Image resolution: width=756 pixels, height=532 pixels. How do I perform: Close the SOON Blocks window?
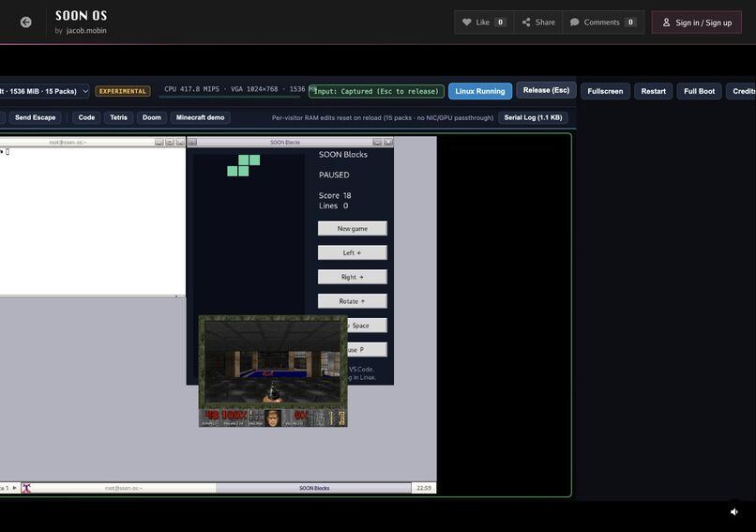point(388,142)
